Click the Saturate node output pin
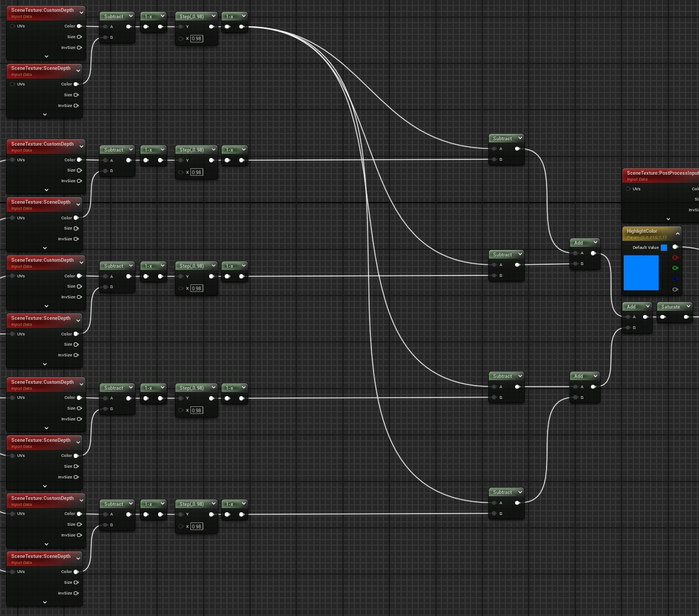The height and width of the screenshot is (616, 699). (686, 317)
